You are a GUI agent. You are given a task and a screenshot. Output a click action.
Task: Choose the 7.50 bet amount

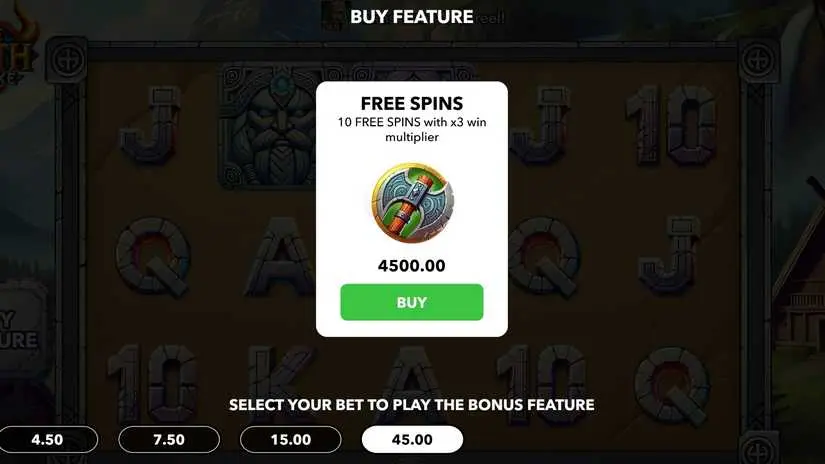click(169, 439)
